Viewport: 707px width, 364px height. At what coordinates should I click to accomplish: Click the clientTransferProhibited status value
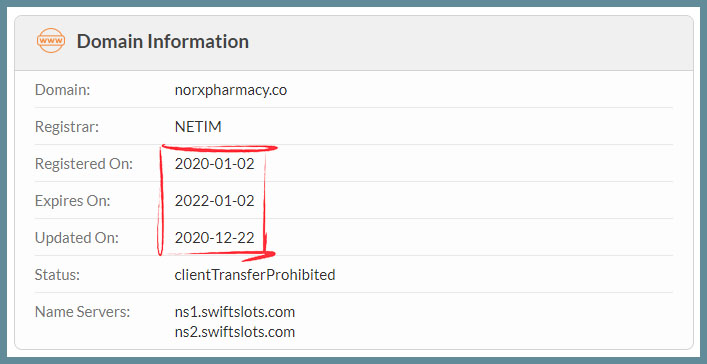pyautogui.click(x=255, y=275)
